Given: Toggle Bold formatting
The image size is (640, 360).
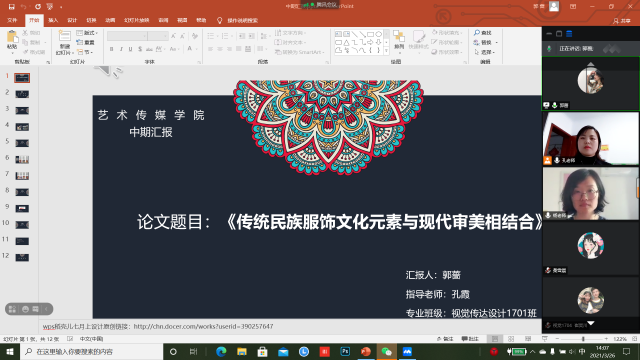Looking at the screenshot, I should pos(111,49).
